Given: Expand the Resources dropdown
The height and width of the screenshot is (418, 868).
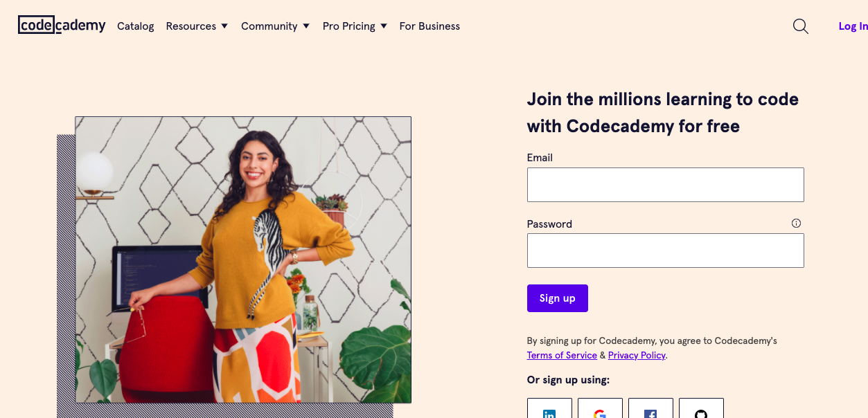Looking at the screenshot, I should [x=197, y=26].
